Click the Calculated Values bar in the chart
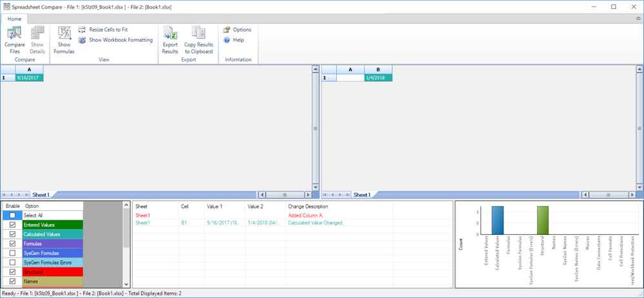 click(x=497, y=220)
